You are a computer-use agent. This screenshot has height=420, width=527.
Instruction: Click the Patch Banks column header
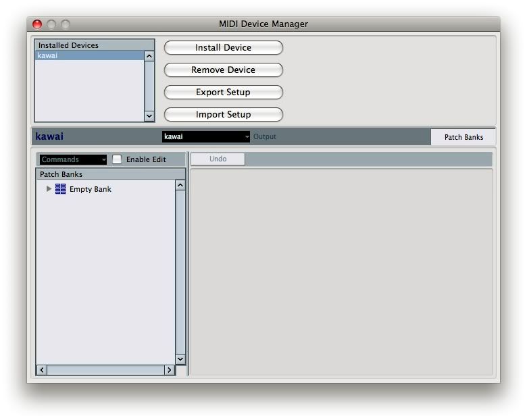coord(111,174)
